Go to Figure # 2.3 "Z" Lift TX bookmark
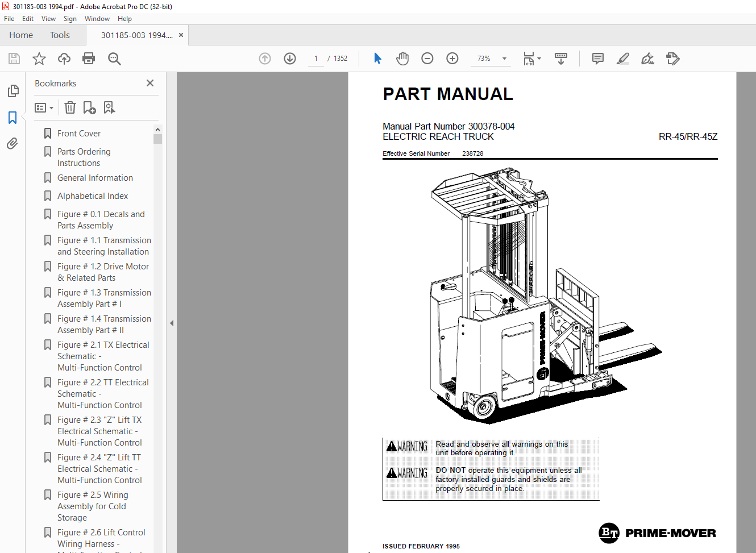The width and height of the screenshot is (756, 553). tap(99, 431)
